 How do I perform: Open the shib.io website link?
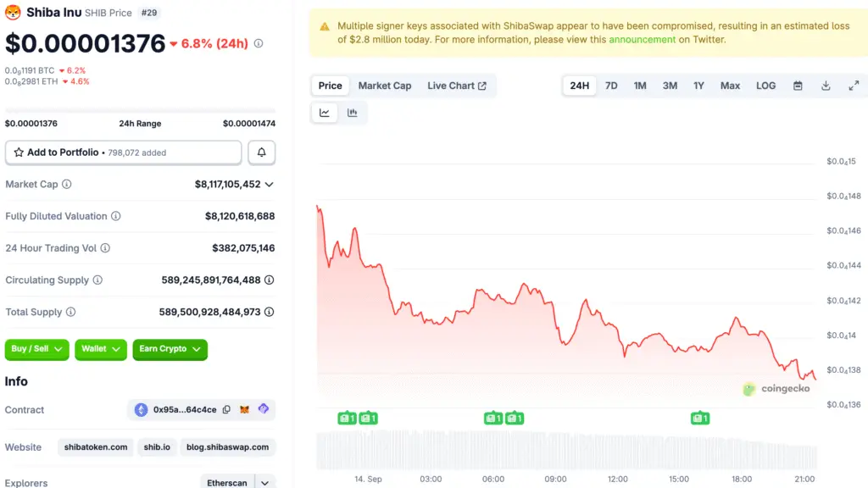157,447
